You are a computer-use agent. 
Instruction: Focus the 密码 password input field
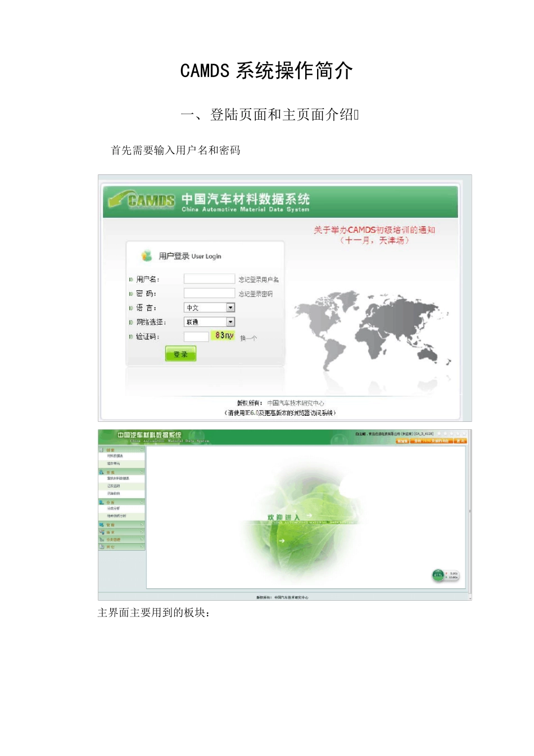click(x=209, y=293)
